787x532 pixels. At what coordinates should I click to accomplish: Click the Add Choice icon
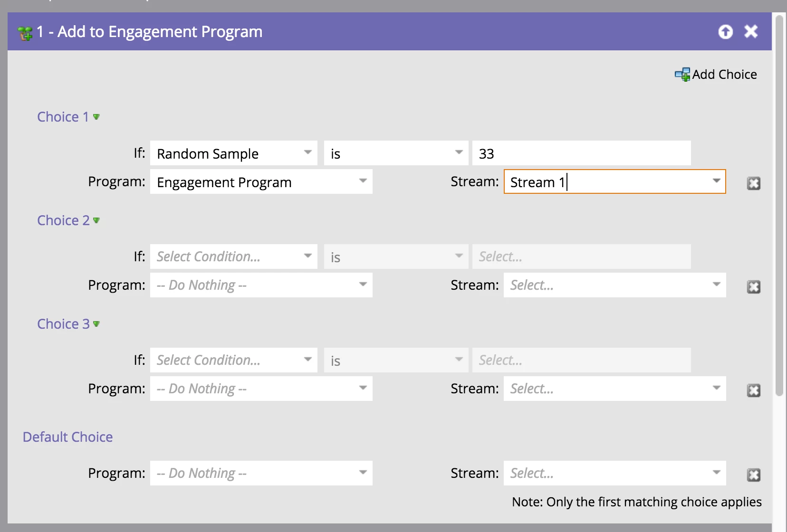click(682, 75)
